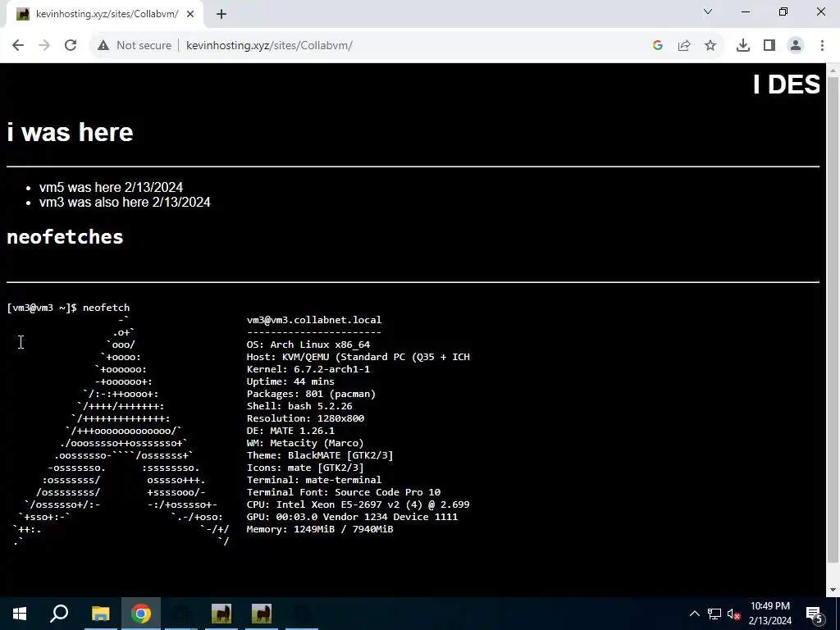Open the Chrome downloads panel
840x630 pixels.
pyautogui.click(x=743, y=46)
